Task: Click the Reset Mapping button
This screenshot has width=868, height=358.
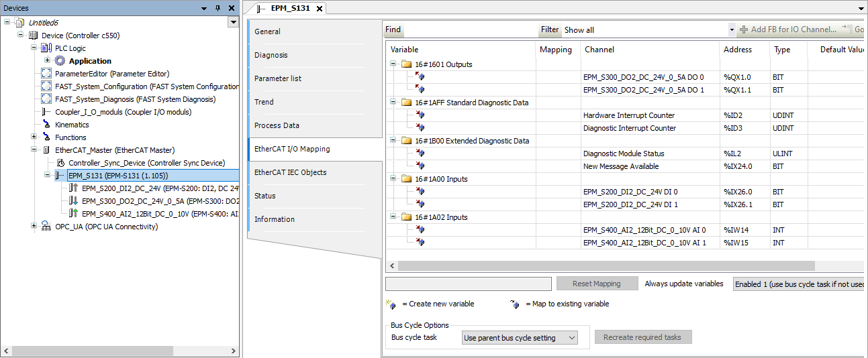Action: (x=596, y=284)
